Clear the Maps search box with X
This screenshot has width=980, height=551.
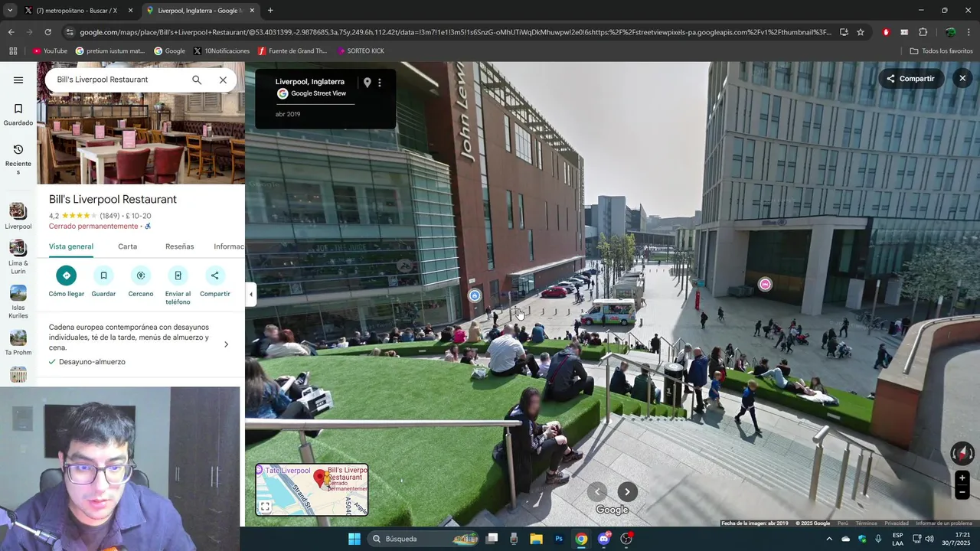click(223, 80)
